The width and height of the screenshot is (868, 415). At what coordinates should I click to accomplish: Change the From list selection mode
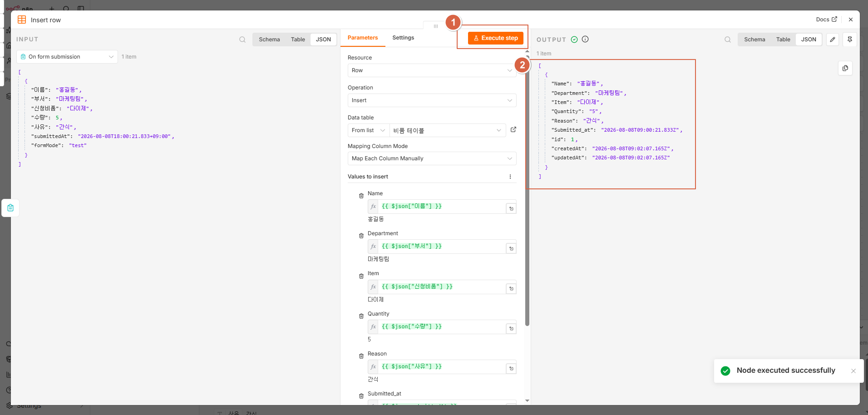[369, 130]
